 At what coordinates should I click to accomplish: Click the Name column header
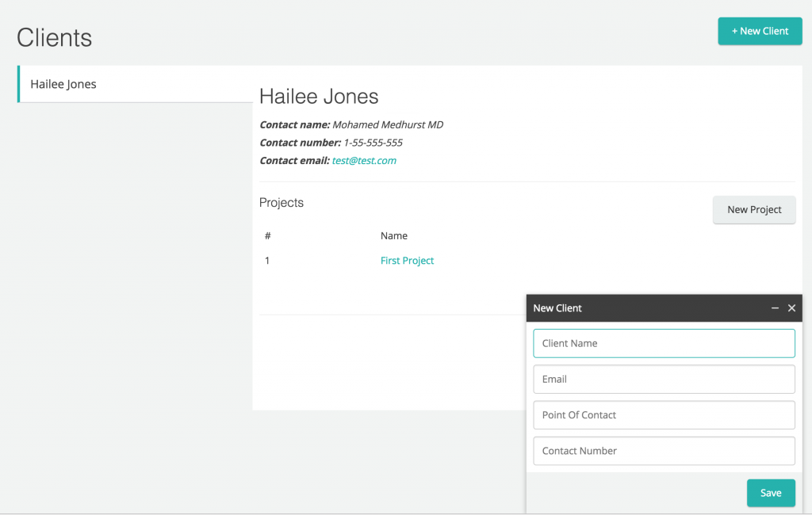pyautogui.click(x=393, y=235)
